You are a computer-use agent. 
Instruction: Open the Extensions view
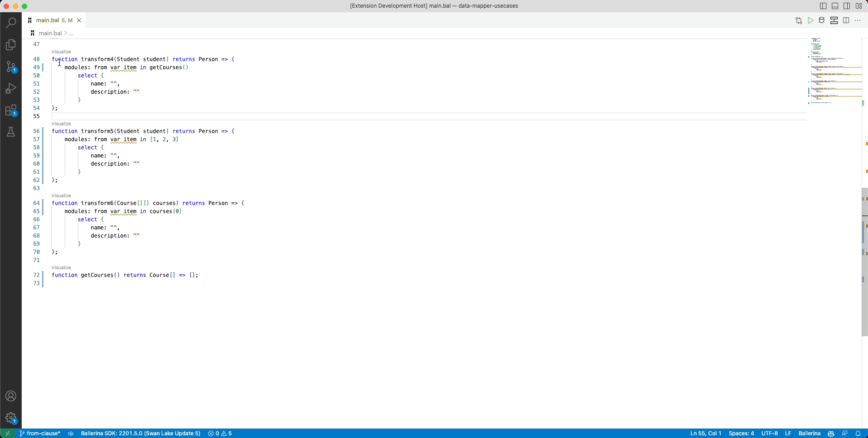[x=11, y=110]
